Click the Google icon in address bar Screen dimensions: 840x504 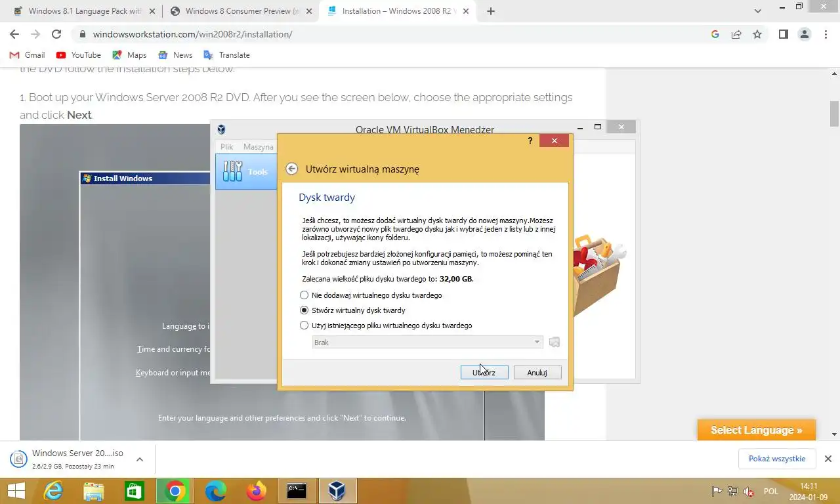click(x=715, y=34)
